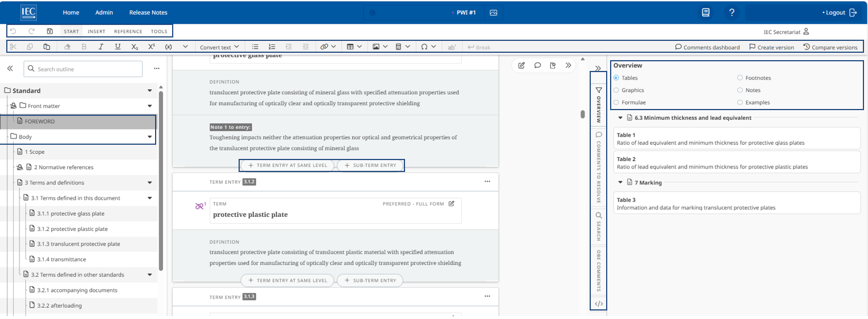
Task: Click the Search outline input field
Action: [83, 69]
